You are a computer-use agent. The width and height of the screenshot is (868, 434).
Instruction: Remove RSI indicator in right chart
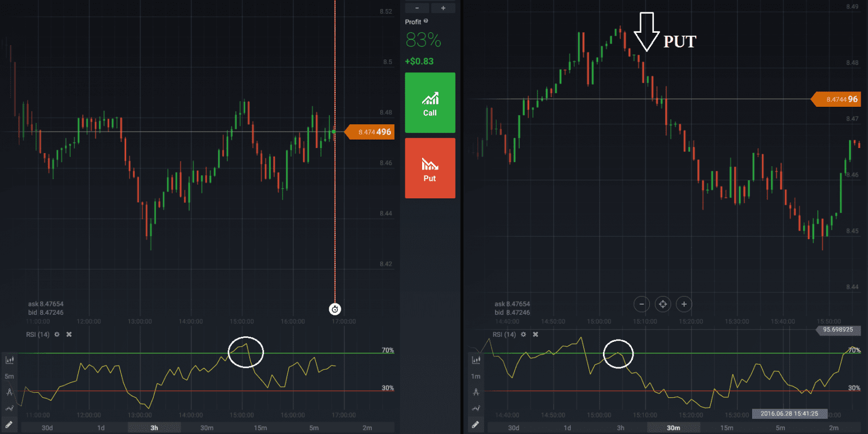pyautogui.click(x=536, y=335)
